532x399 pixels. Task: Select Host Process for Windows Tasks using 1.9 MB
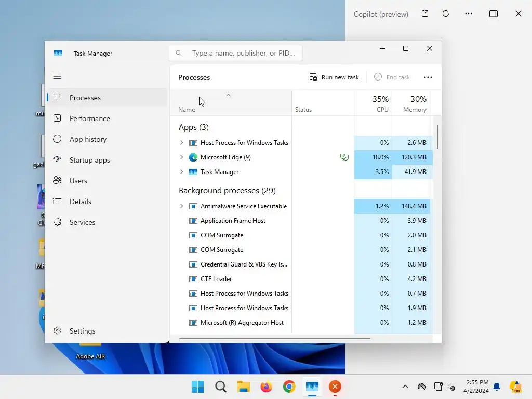coord(301,308)
